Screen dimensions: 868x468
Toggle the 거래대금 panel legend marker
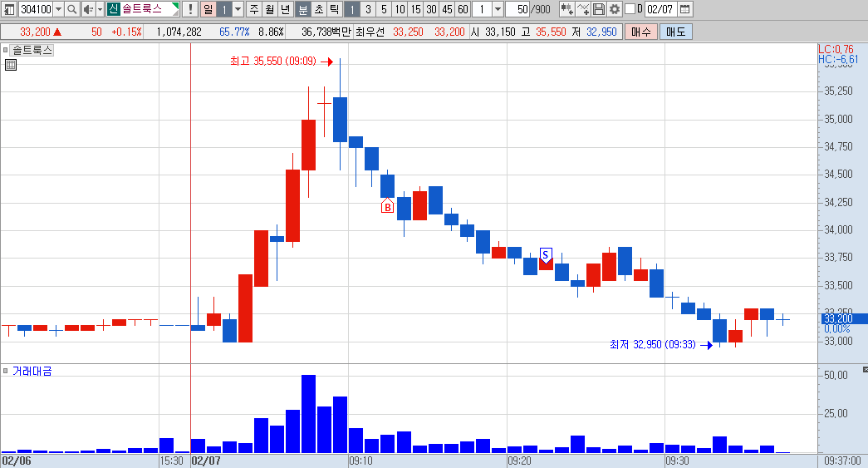(6, 371)
